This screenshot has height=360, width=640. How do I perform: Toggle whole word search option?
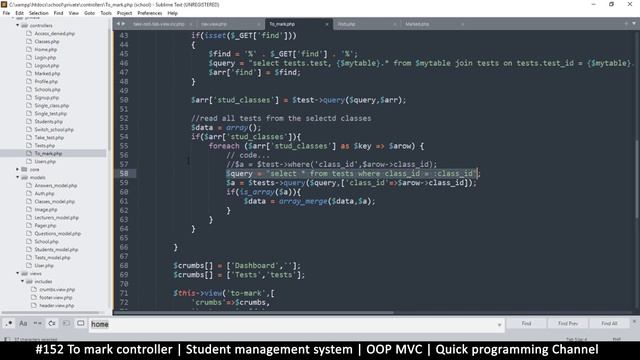(x=38, y=324)
